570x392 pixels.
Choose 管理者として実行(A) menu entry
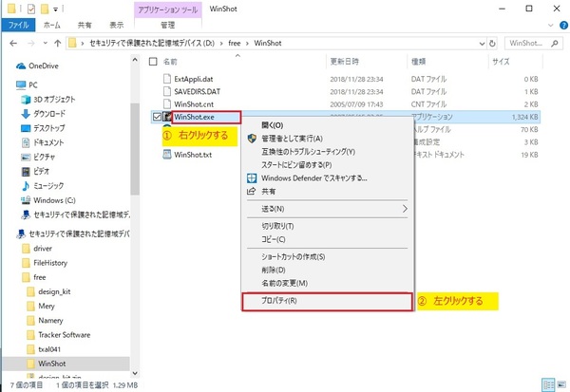(327, 139)
